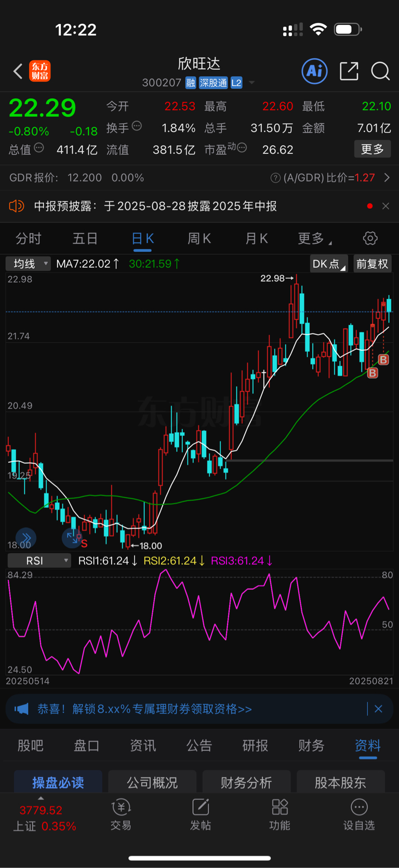Open the 解锁8.xx%专属理财券 link

[x=144, y=709]
